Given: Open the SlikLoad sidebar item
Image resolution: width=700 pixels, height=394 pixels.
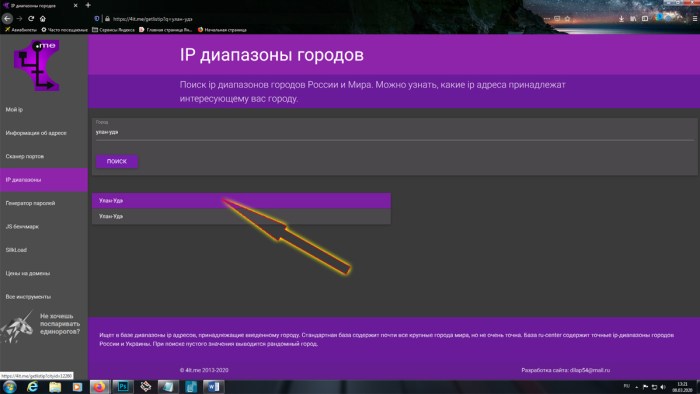Looking at the screenshot, I should [x=44, y=250].
